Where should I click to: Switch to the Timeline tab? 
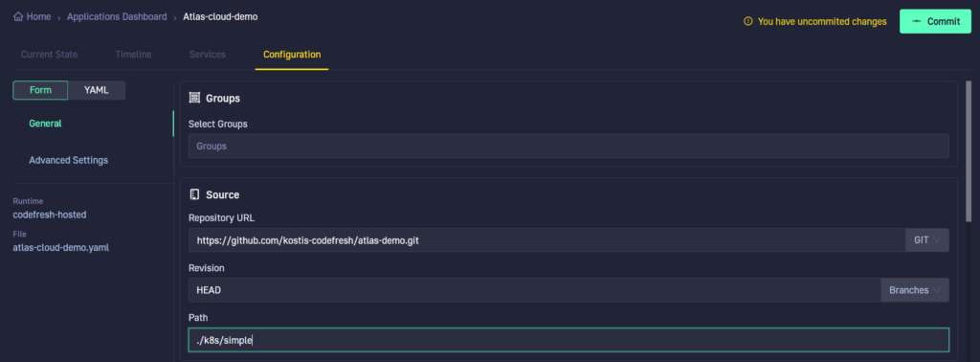click(133, 55)
